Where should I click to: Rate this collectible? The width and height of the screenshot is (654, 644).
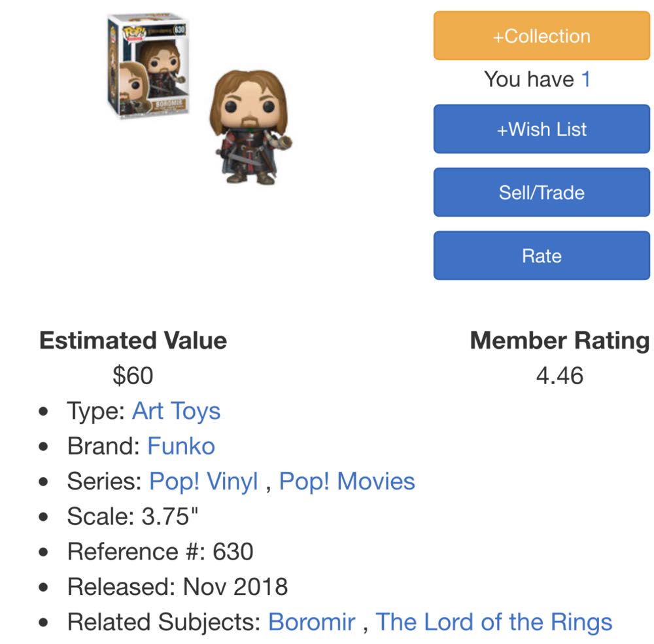coord(542,255)
